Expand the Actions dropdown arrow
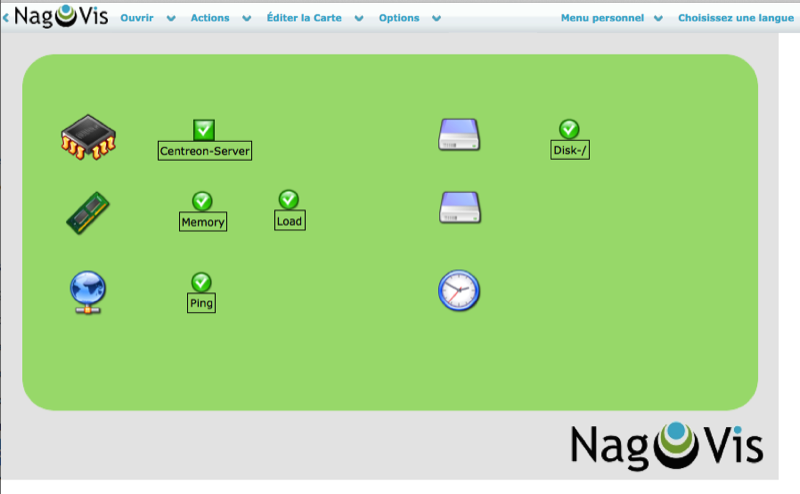The width and height of the screenshot is (800, 494). 247,18
